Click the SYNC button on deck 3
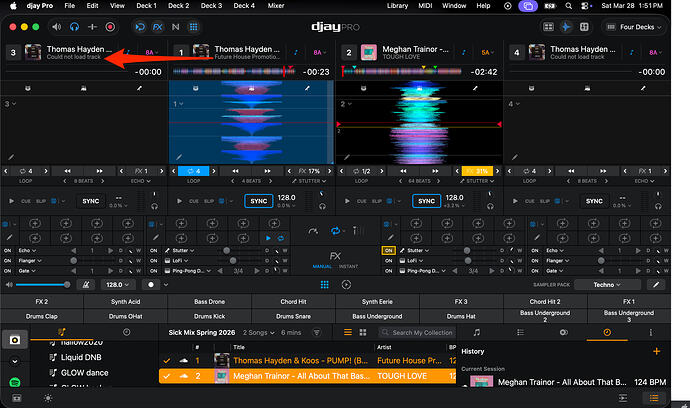 pos(91,201)
